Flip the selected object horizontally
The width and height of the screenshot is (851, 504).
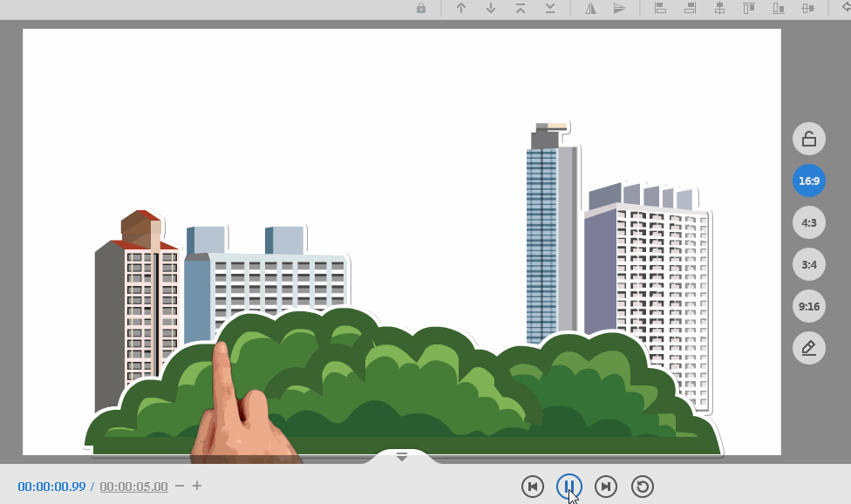[590, 8]
